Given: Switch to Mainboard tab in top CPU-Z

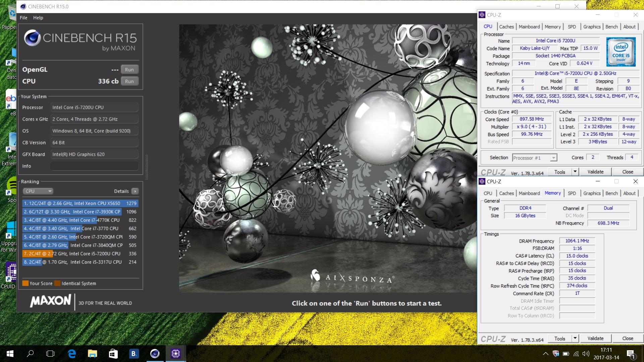Looking at the screenshot, I should (529, 27).
